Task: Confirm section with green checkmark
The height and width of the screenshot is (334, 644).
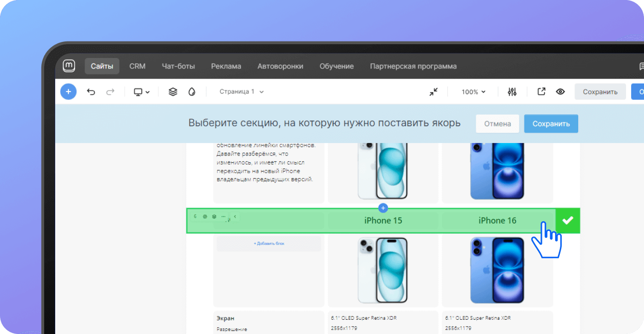Action: [x=568, y=220]
